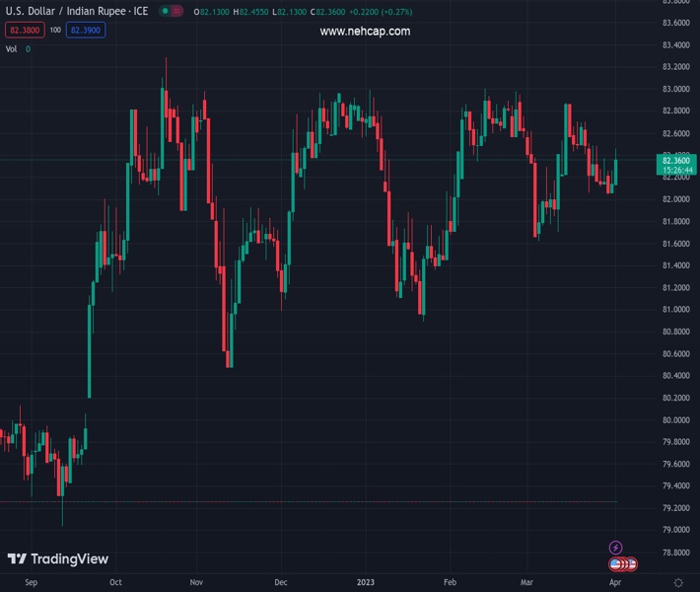
Task: Click the Feb label on time axis
Action: point(451,583)
